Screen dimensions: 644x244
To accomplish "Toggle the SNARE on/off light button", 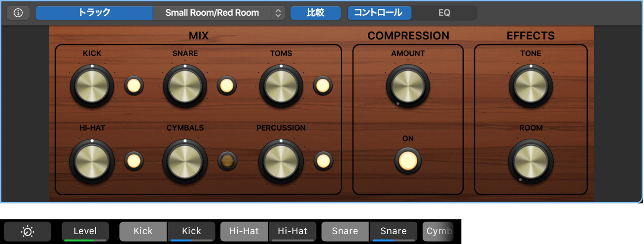I will click(x=226, y=86).
